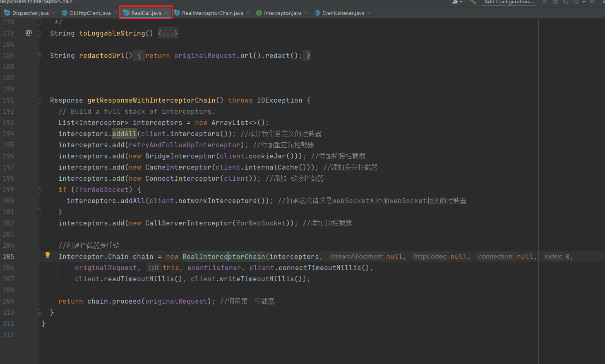Viewport: 605px width, 364px height.
Task: Click eventListener argument on line 206
Action: (x=214, y=268)
